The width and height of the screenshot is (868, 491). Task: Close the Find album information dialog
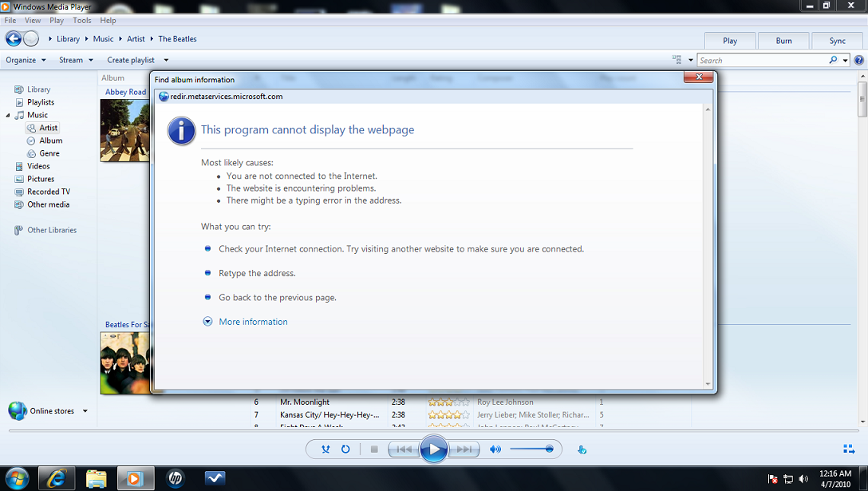pyautogui.click(x=699, y=77)
